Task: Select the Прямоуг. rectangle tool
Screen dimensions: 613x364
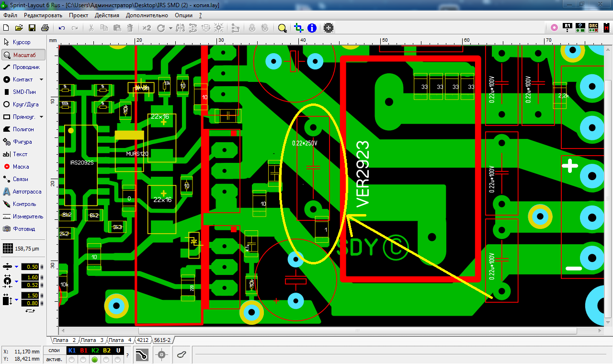Action: [19, 117]
